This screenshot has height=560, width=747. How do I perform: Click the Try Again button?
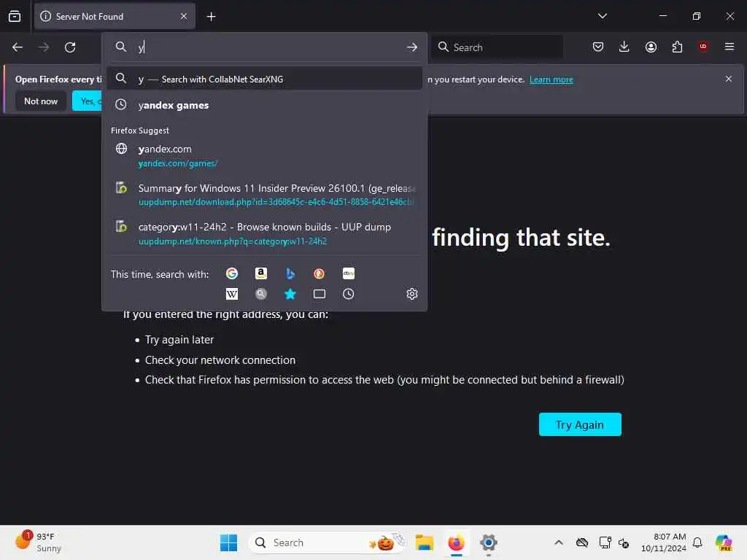[580, 424]
